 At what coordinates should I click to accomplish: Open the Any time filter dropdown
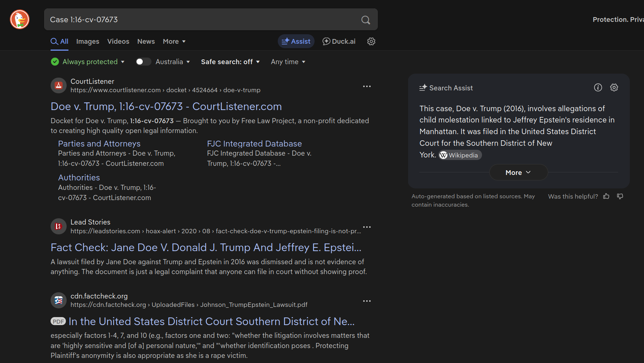coord(288,62)
